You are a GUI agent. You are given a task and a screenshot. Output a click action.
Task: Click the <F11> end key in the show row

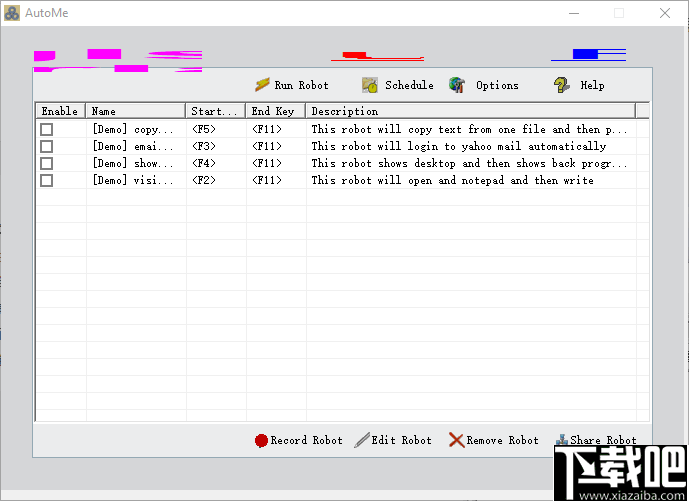tap(267, 163)
